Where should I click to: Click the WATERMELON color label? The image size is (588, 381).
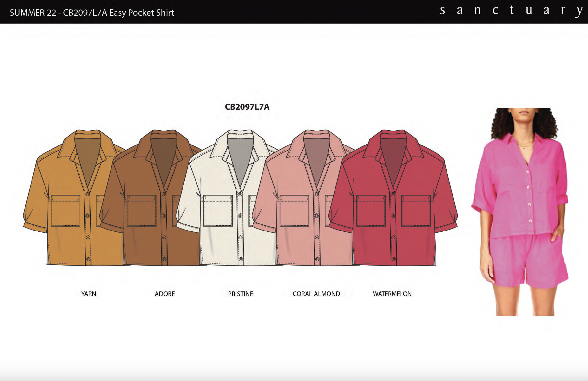(392, 294)
